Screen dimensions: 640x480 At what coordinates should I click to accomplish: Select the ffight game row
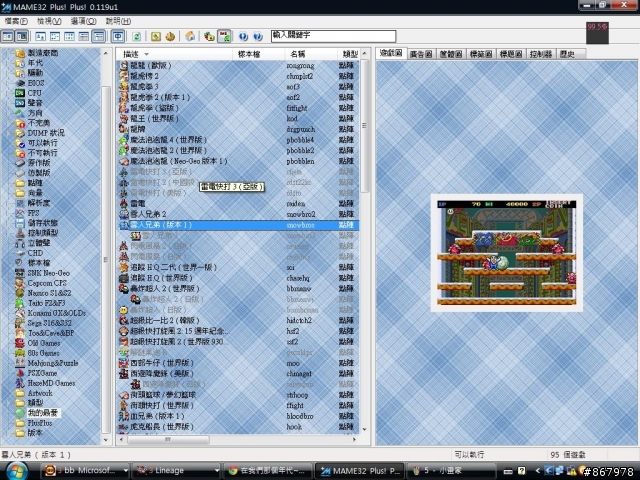(238, 405)
